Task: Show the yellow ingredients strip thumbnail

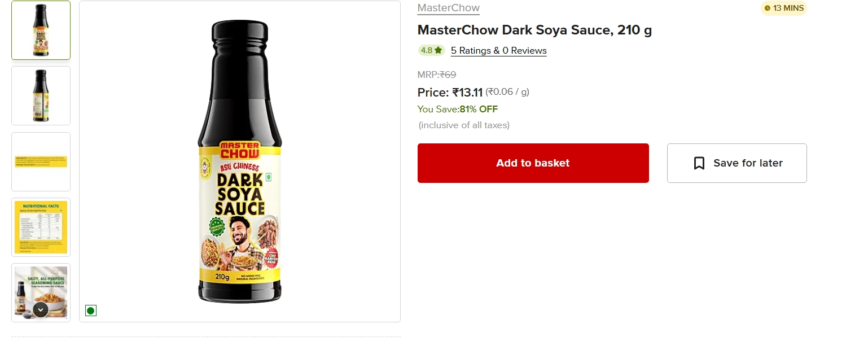Action: click(x=41, y=161)
